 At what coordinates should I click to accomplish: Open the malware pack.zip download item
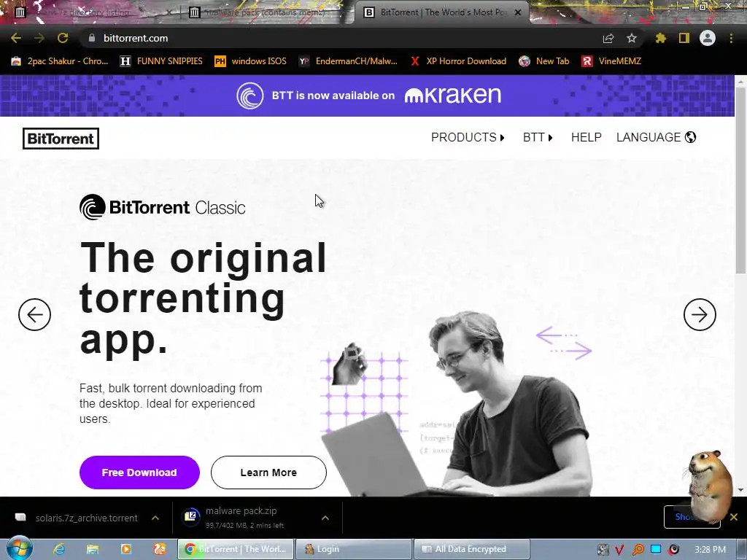pyautogui.click(x=245, y=518)
